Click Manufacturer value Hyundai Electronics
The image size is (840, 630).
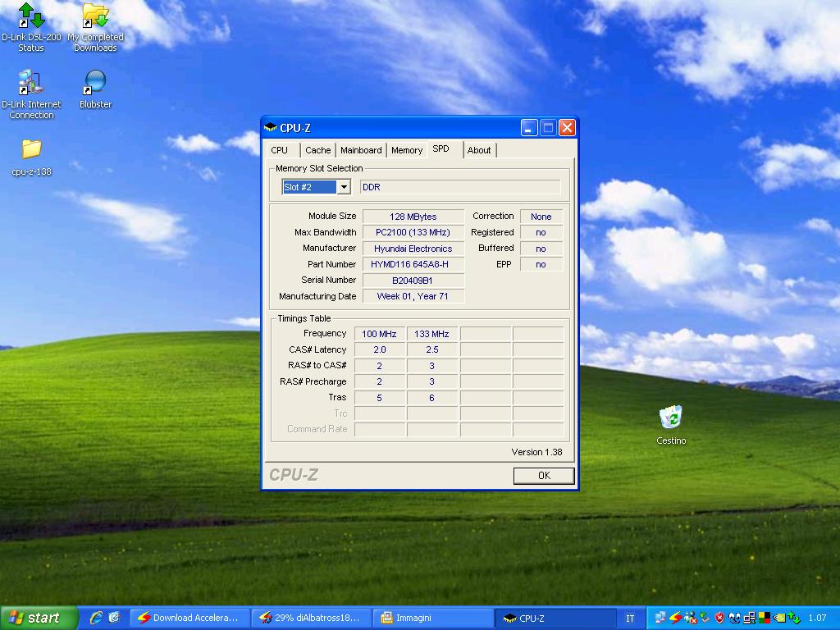coord(413,249)
